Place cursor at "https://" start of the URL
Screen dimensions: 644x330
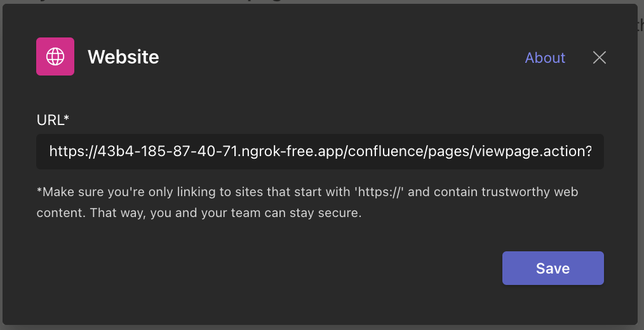(50, 152)
